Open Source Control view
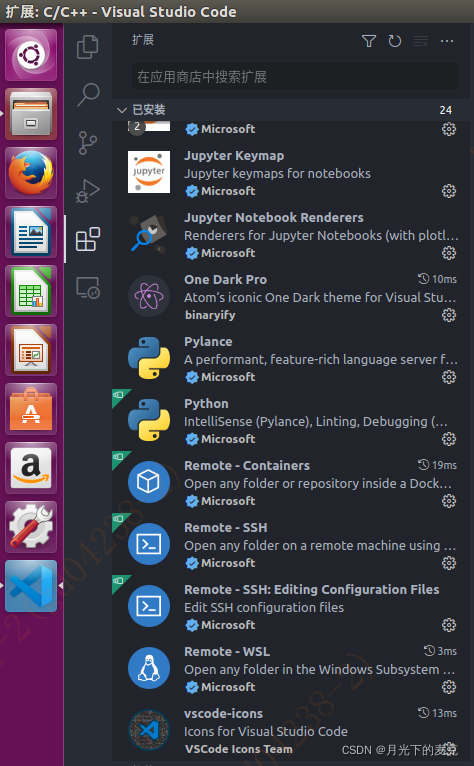The image size is (474, 766). pyautogui.click(x=88, y=143)
